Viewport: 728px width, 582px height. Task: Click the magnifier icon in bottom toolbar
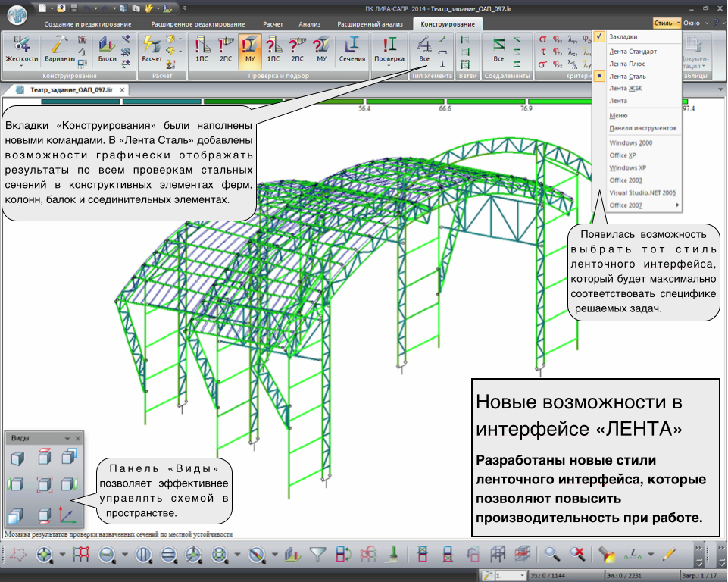click(x=552, y=555)
